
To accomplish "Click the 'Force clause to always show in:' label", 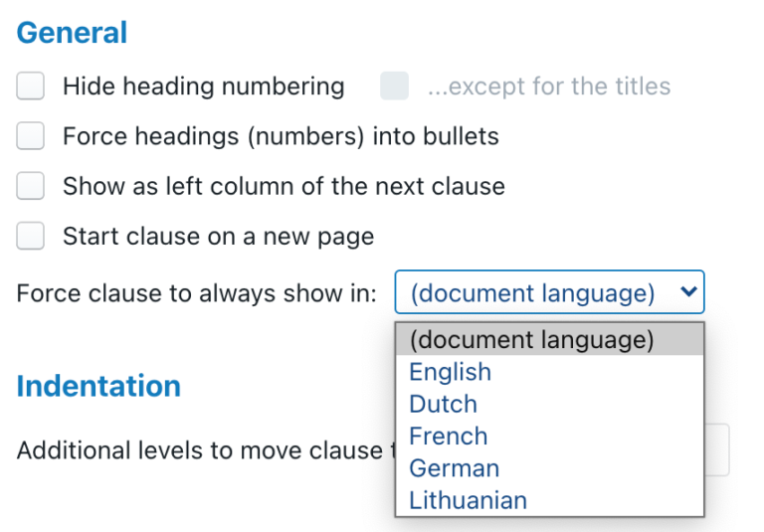I will pos(197,293).
